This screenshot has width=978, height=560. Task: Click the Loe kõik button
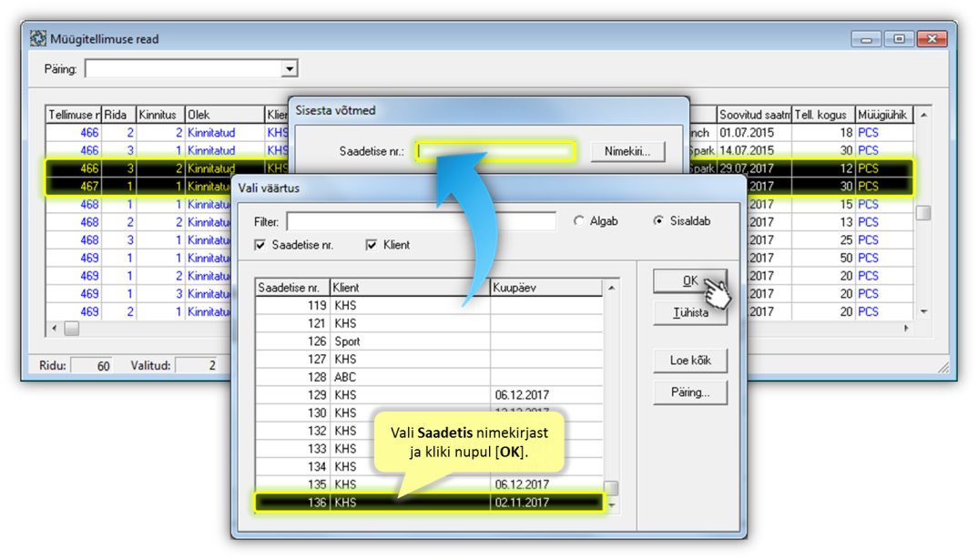tap(690, 361)
